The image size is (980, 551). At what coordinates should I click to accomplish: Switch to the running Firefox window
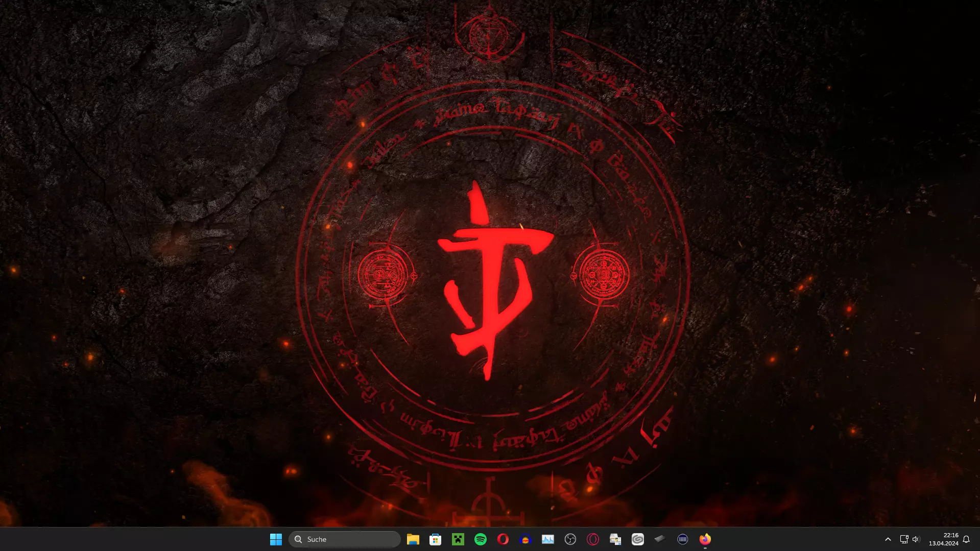(x=705, y=539)
